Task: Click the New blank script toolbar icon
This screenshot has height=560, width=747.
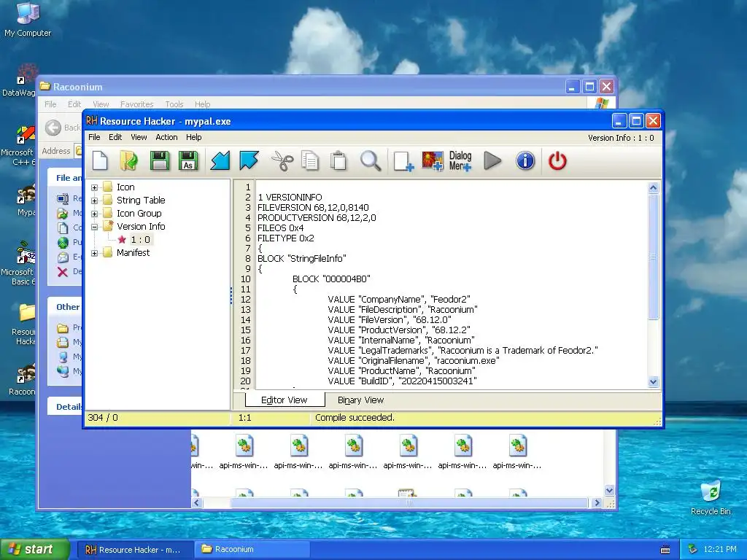Action: coord(100,160)
